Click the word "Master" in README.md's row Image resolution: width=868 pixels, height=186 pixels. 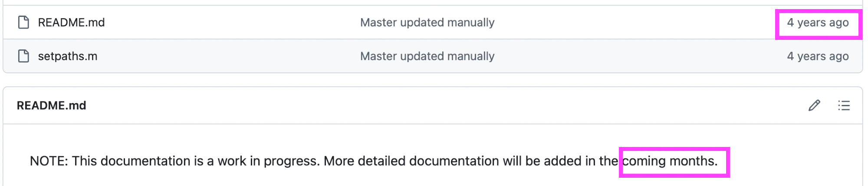pyautogui.click(x=378, y=22)
